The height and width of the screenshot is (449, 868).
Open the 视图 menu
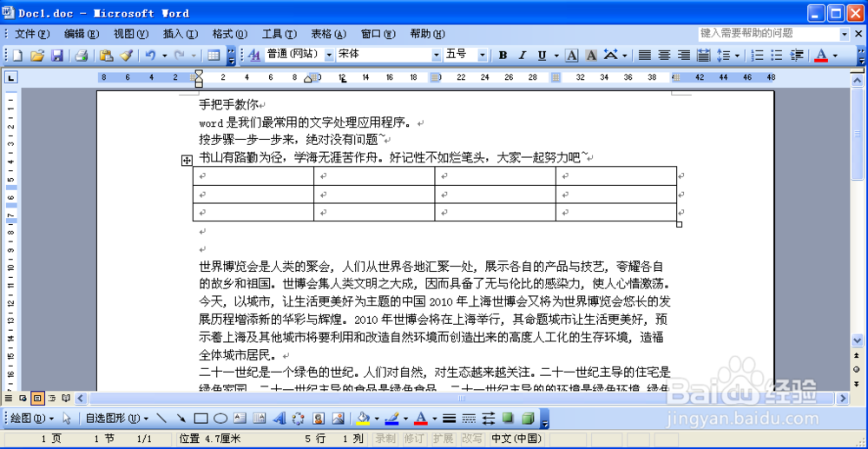click(131, 34)
